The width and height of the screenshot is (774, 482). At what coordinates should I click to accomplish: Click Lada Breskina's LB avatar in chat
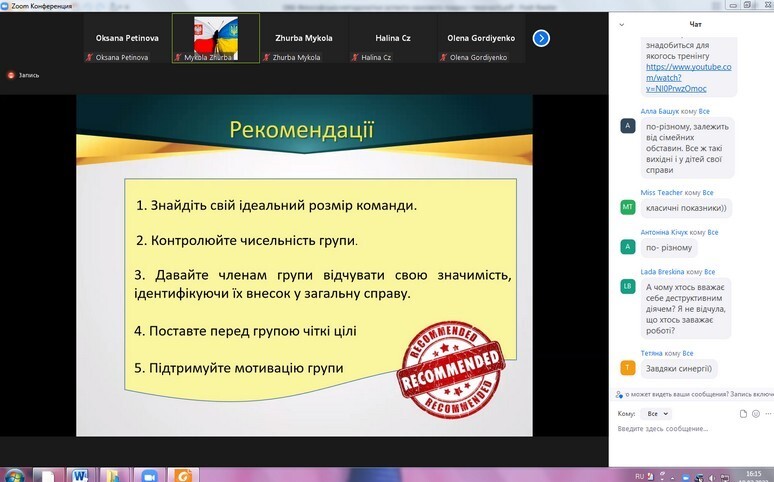click(x=628, y=287)
